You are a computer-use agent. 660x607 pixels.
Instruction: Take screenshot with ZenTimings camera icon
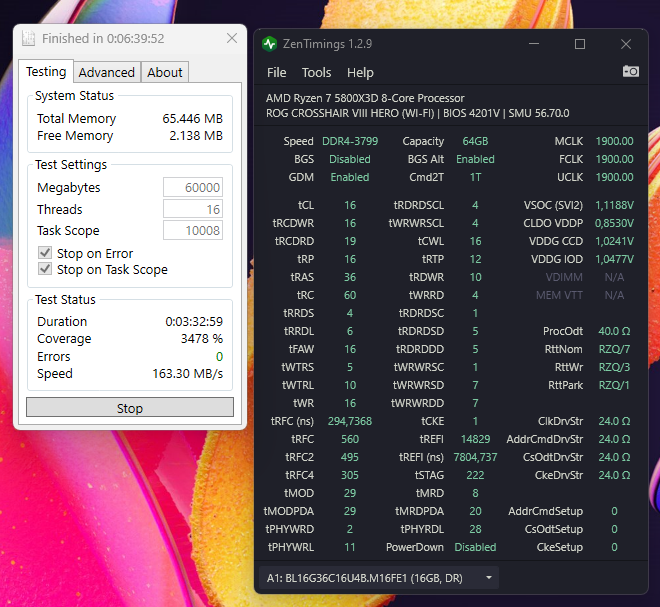pyautogui.click(x=631, y=72)
